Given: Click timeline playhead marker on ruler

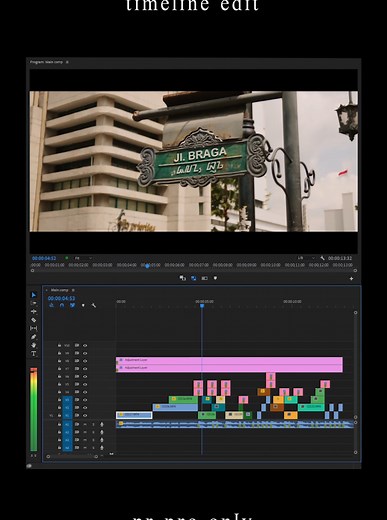Looking at the screenshot, I should [x=202, y=305].
